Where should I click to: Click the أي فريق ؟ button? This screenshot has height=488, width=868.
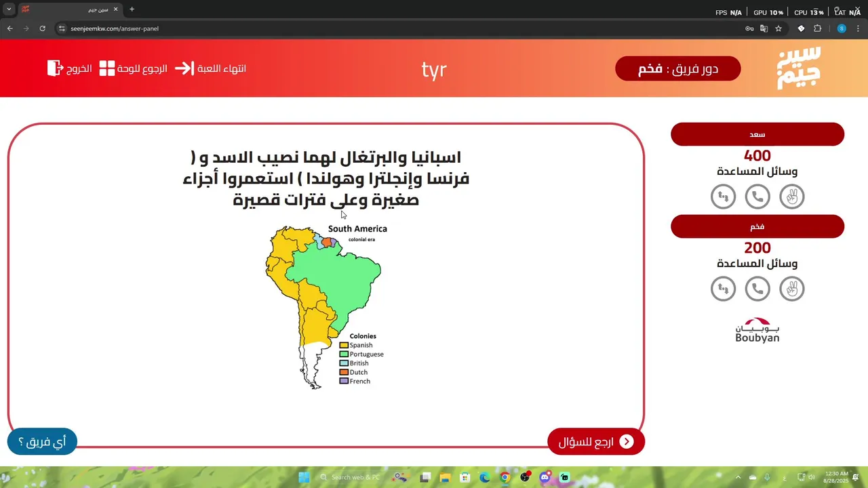(x=42, y=442)
